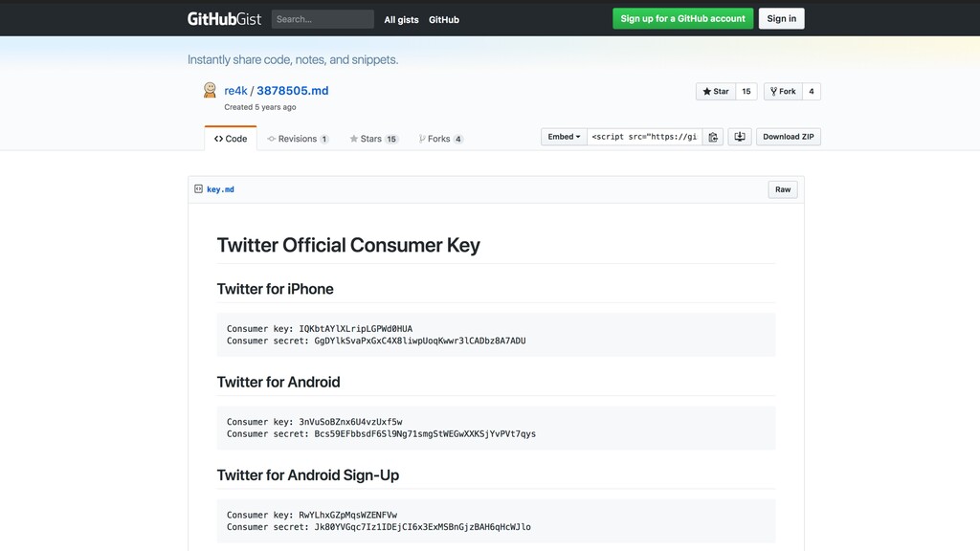
Task: Switch to the Revisions tab
Action: (x=298, y=139)
